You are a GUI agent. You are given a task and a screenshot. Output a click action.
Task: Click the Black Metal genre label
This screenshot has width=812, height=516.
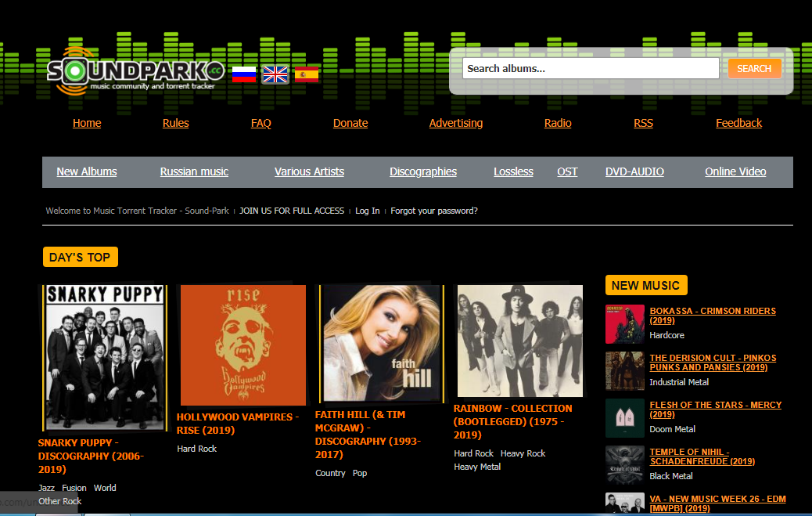670,476
